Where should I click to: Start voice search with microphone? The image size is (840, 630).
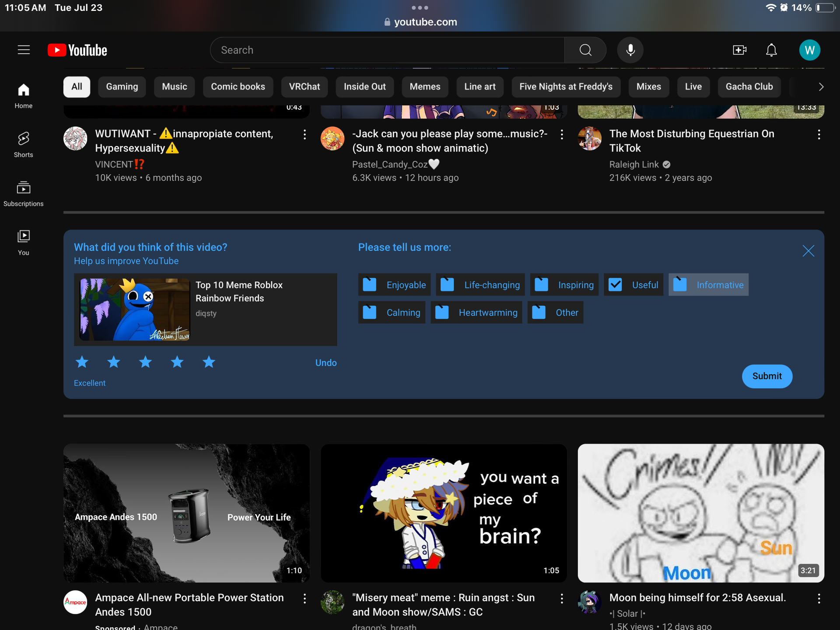point(630,50)
